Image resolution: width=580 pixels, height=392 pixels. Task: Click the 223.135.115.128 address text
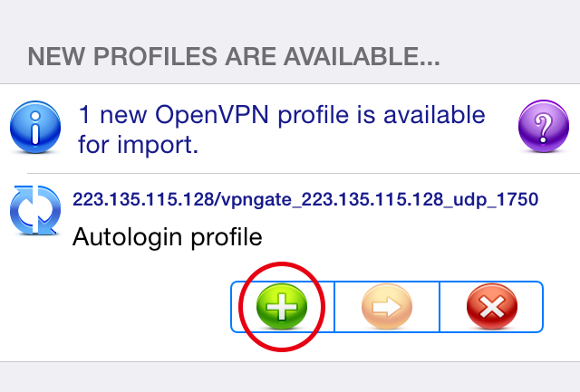[x=143, y=199]
